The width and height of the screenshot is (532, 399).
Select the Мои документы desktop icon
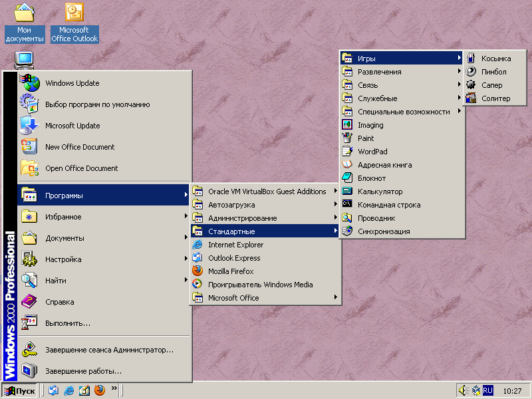tap(25, 23)
